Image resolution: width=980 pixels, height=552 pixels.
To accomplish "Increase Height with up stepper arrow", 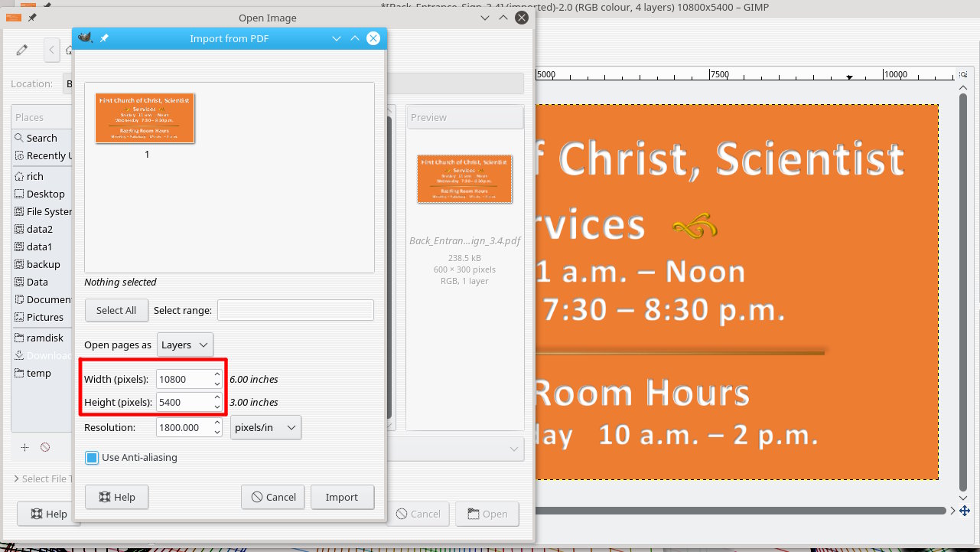I will click(217, 397).
